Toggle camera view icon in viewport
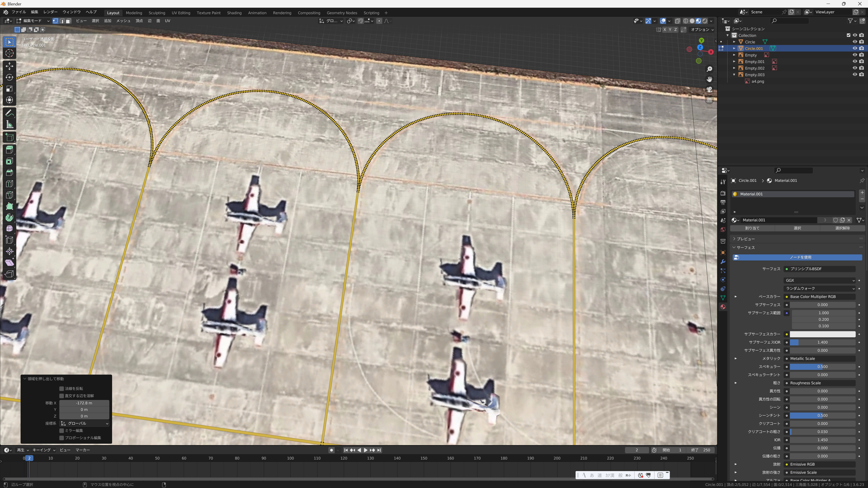The width and height of the screenshot is (868, 488). click(709, 90)
